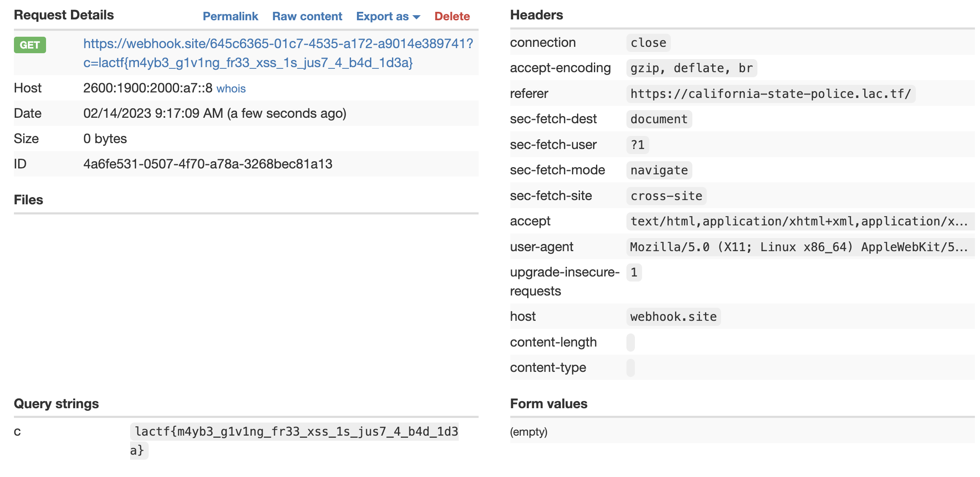This screenshot has height=477, width=980.
Task: Select the request ID value
Action: pos(208,164)
